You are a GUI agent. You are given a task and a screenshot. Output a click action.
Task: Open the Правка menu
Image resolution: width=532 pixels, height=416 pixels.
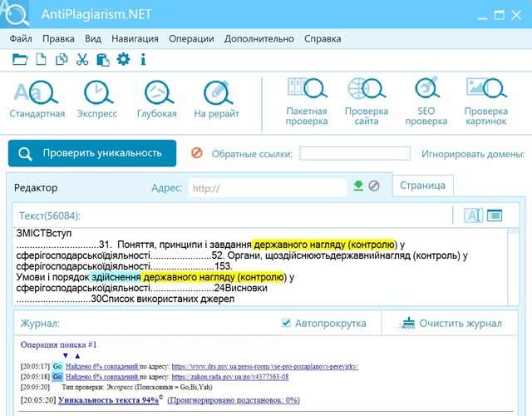pos(58,39)
